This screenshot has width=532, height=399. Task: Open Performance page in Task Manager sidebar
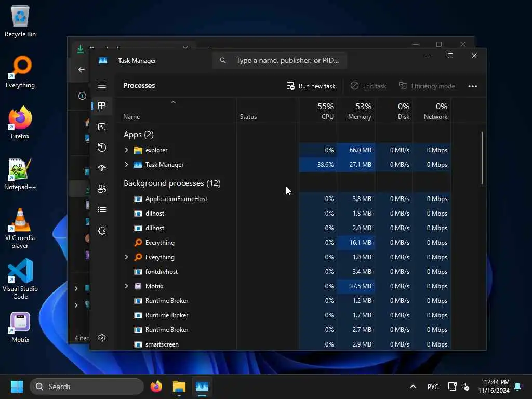[102, 127]
